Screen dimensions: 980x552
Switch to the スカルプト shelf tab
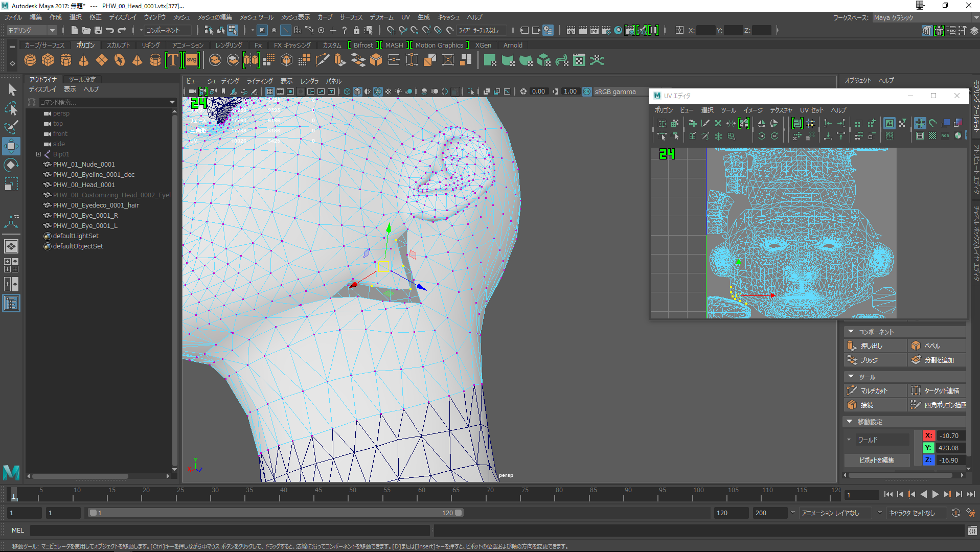pos(118,45)
